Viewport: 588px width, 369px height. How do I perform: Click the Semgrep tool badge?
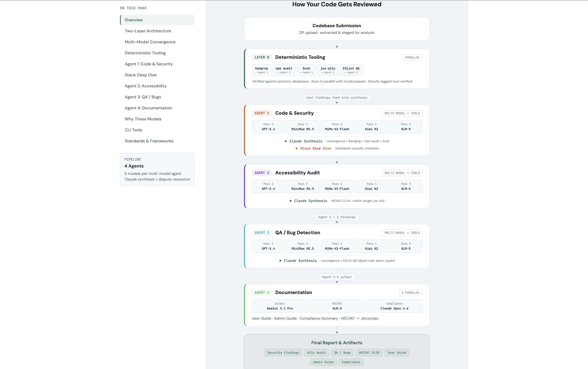click(261, 70)
